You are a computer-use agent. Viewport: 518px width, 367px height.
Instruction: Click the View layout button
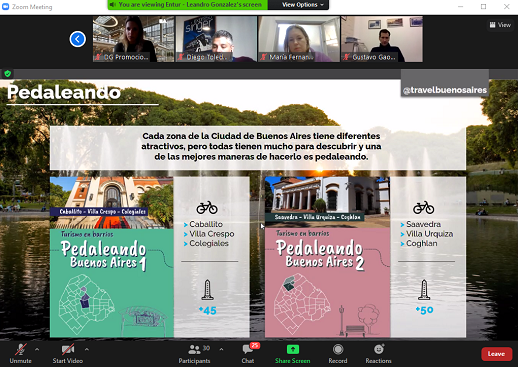pyautogui.click(x=500, y=25)
